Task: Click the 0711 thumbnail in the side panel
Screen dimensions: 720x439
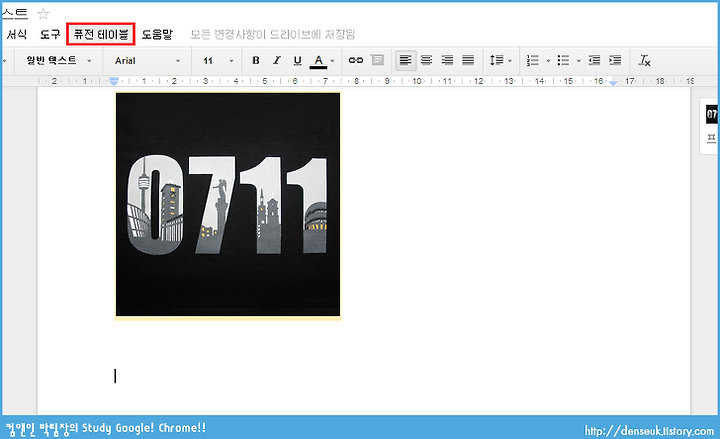Action: (712, 114)
